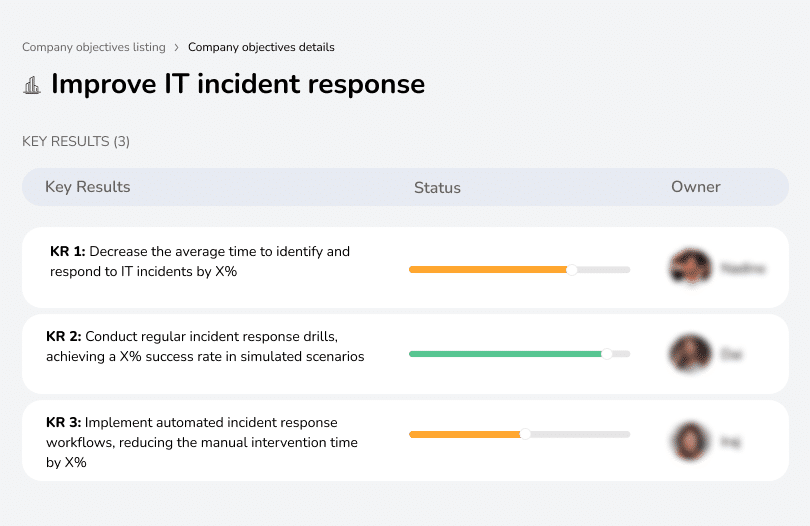
Task: Click the blurred owner name in the KR 2 row
Action: 731,354
